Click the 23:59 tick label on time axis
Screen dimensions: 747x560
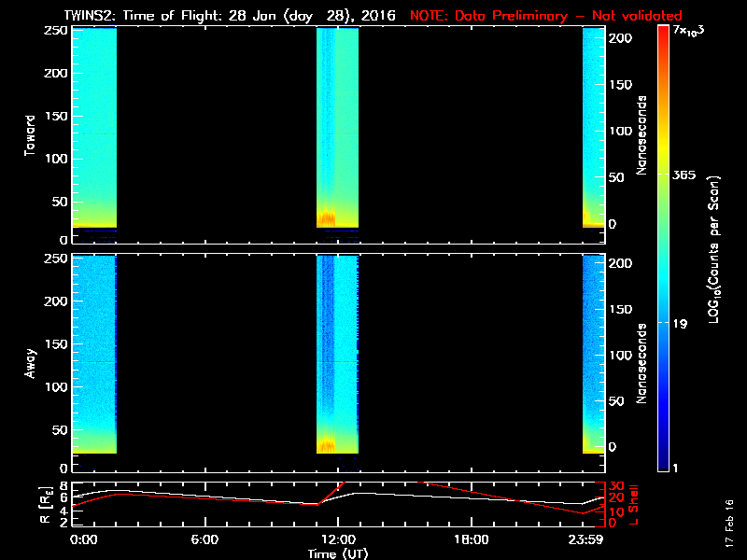pos(592,539)
